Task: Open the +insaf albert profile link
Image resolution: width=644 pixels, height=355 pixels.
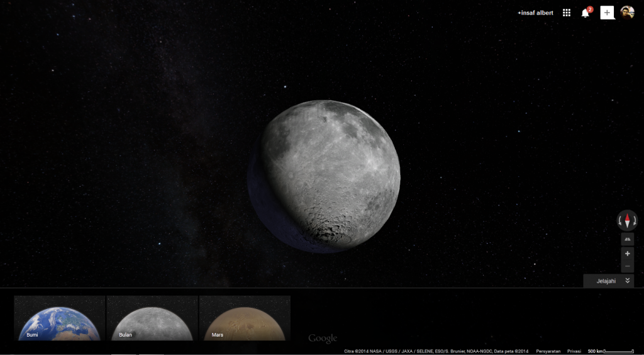Action: click(x=535, y=13)
